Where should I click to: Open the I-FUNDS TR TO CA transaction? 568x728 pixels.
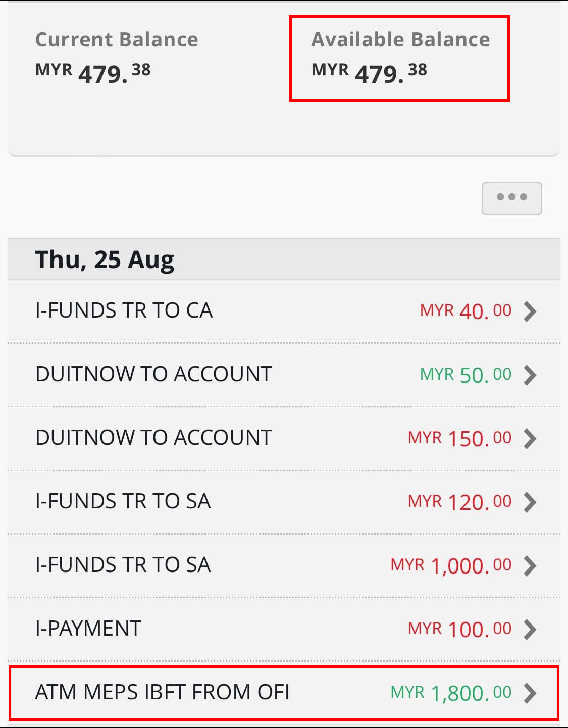pyautogui.click(x=124, y=310)
